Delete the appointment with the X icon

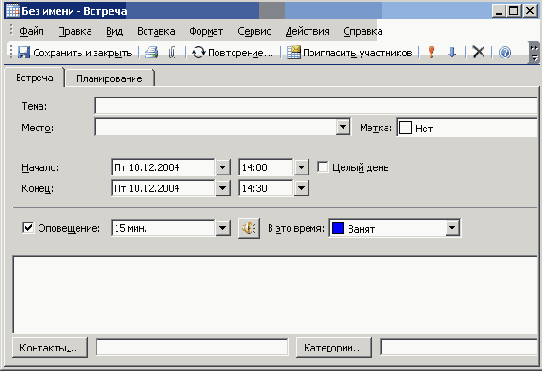(x=478, y=52)
